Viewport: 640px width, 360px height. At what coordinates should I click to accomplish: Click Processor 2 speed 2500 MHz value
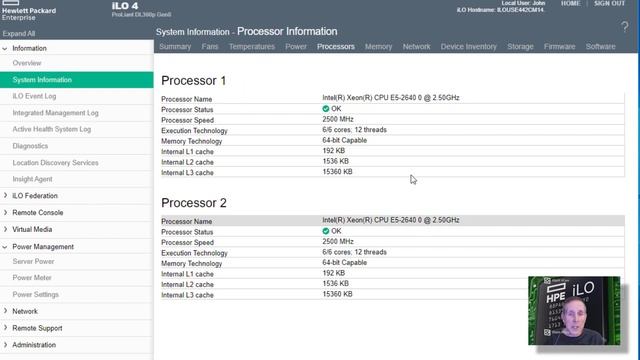click(x=338, y=242)
